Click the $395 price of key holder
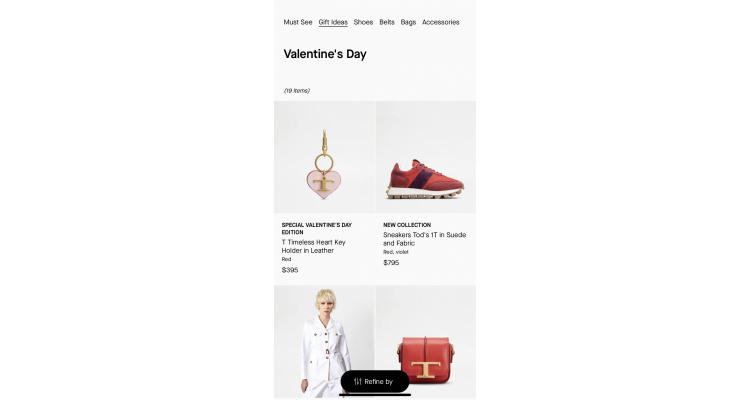The height and width of the screenshot is (400, 750). (x=290, y=270)
